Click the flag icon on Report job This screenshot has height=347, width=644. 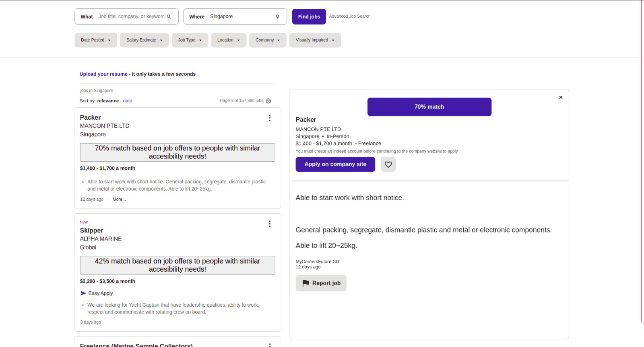[x=306, y=283]
